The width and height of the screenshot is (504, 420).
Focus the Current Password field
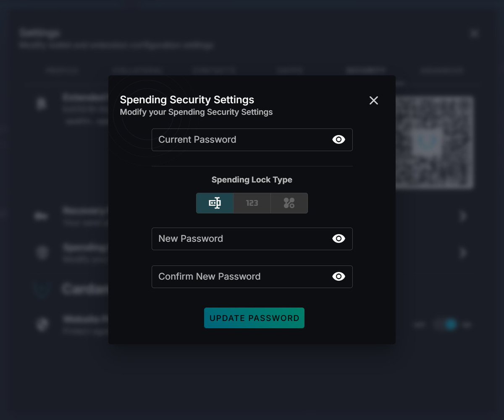click(252, 140)
